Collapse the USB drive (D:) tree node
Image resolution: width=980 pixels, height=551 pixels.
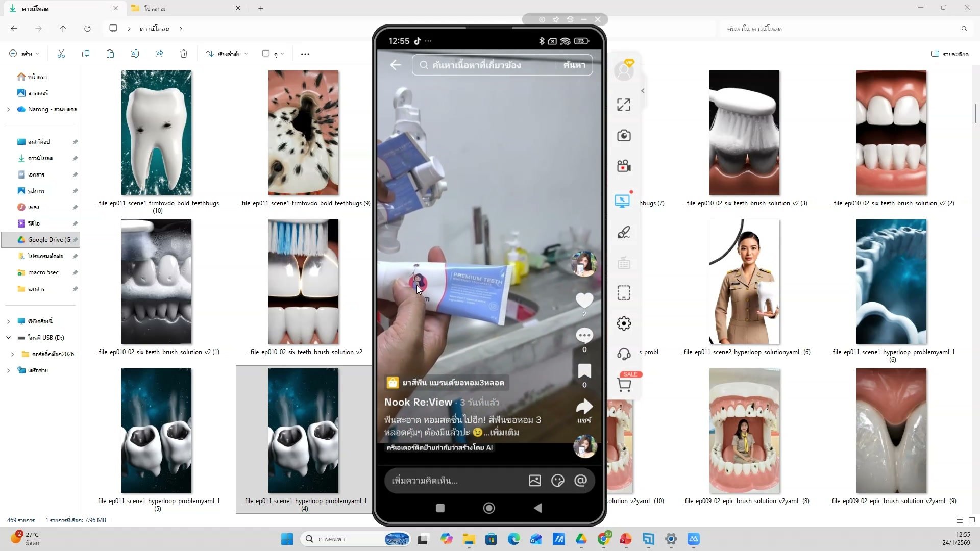[x=8, y=338]
